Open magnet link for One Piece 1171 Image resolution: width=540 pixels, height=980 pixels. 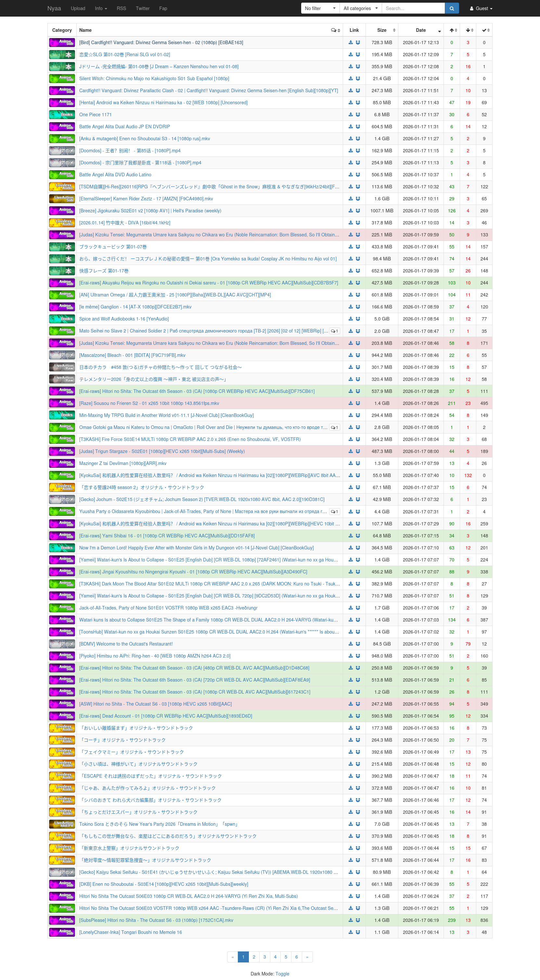(x=358, y=115)
